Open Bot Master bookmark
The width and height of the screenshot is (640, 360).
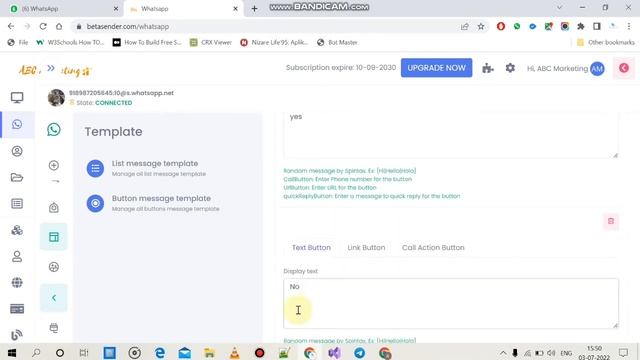point(337,42)
